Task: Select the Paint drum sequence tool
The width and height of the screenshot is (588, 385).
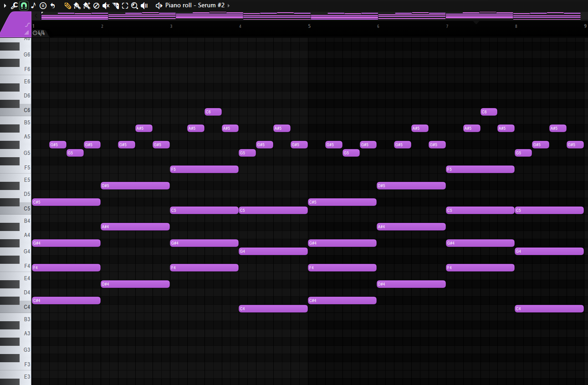Action: [87, 5]
